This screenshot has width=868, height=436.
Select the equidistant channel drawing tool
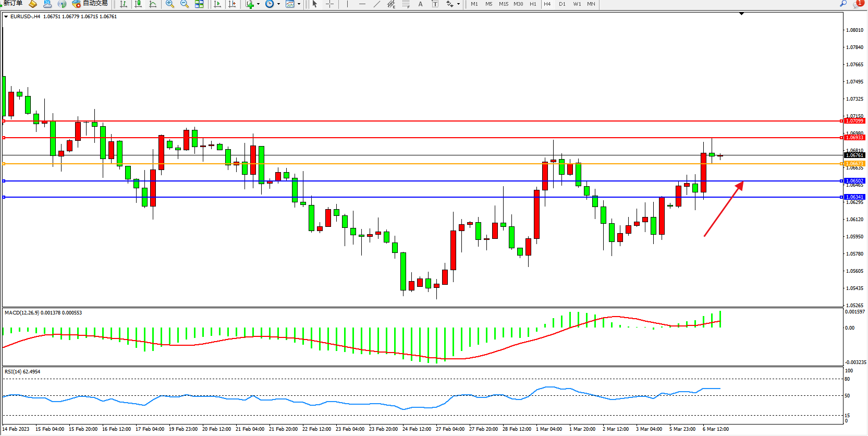[391, 4]
